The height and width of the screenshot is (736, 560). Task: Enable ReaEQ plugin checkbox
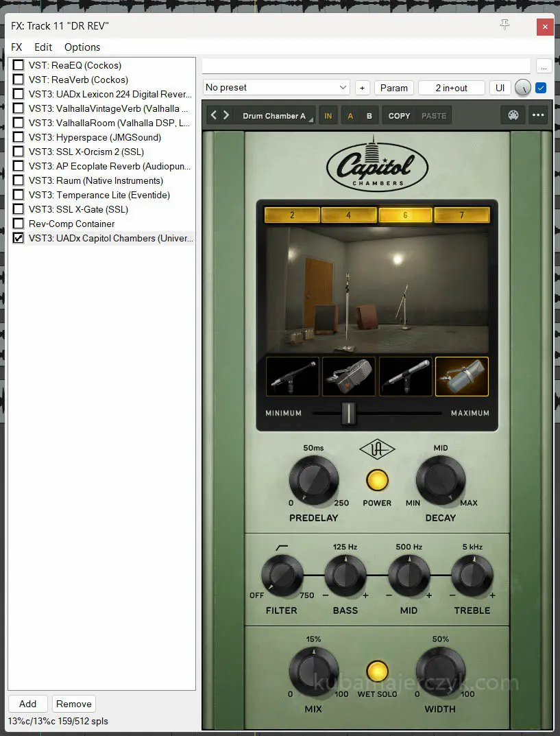pos(19,65)
